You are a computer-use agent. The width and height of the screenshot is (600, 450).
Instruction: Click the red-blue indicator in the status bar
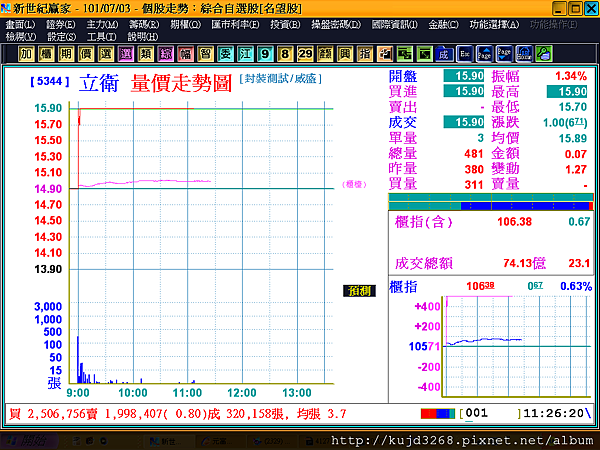(438, 414)
